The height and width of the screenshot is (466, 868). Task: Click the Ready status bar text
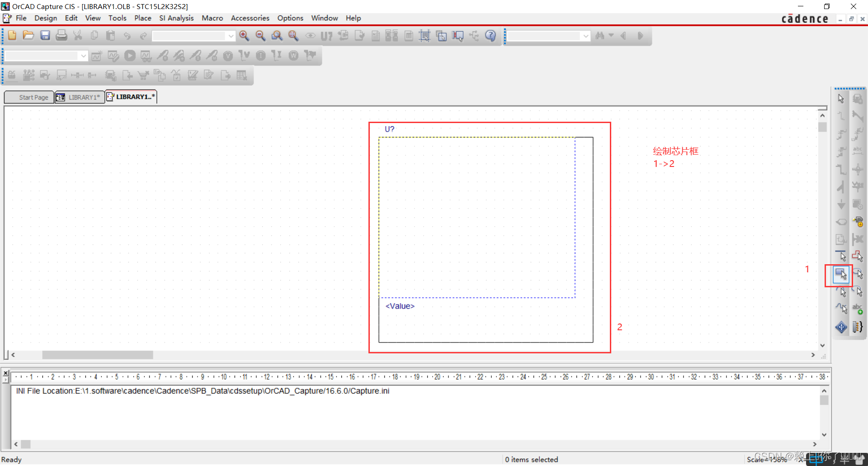point(11,460)
